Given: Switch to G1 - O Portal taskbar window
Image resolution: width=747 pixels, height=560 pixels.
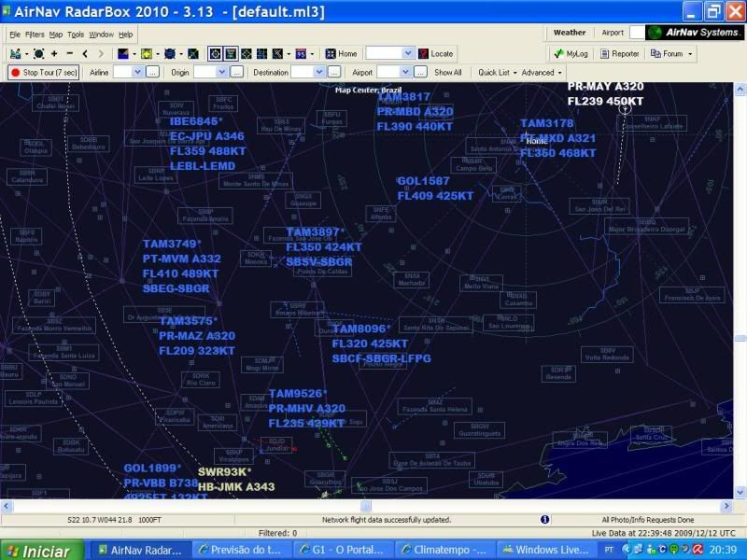Looking at the screenshot, I should coord(342,550).
